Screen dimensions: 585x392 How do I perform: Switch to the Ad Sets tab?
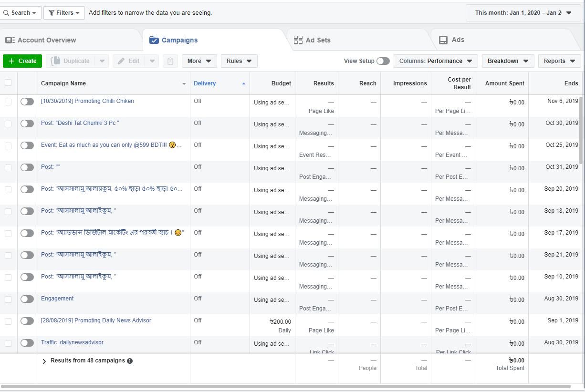pos(359,40)
